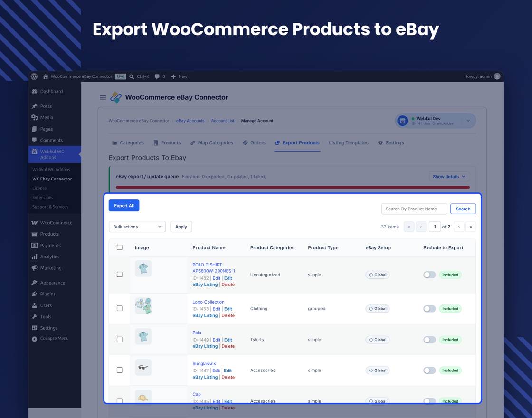
Task: Click the Apply bulk action button
Action: point(181,227)
